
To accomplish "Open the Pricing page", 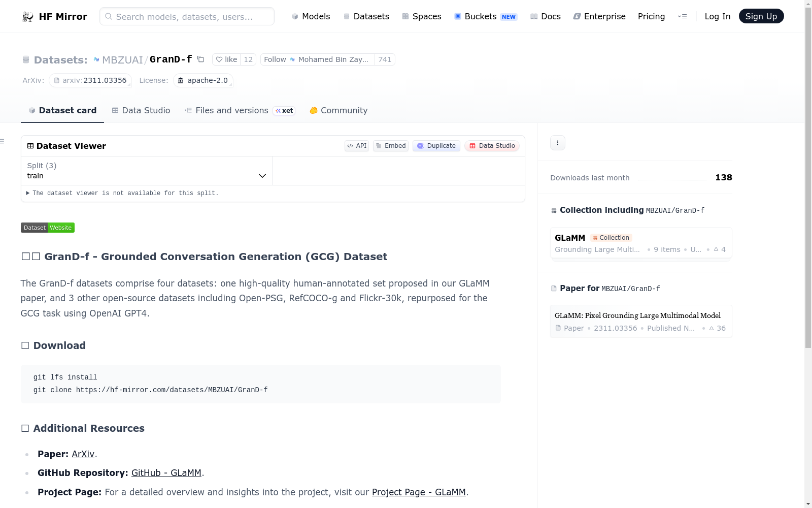I will click(x=651, y=17).
